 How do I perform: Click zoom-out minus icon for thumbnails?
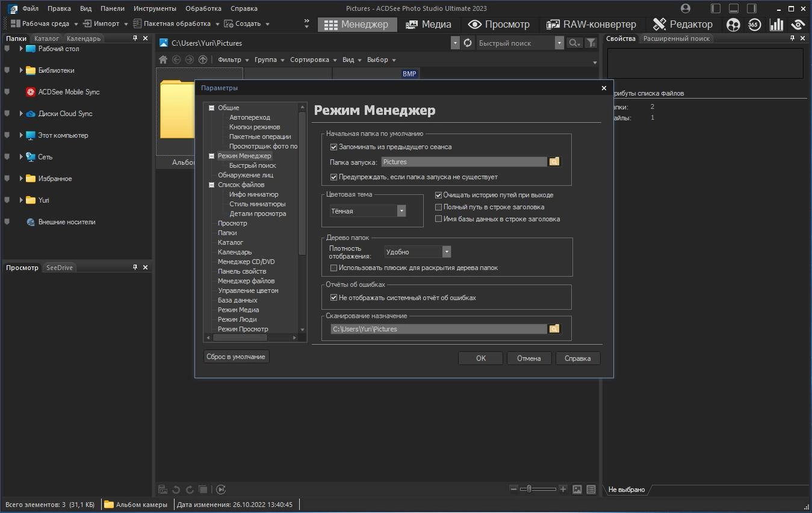(x=513, y=490)
